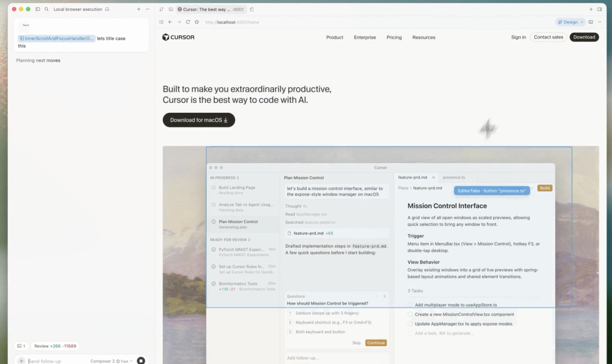Click the Review +266 -11689 changes pill
Screen dimensions: 612x364
55,346
